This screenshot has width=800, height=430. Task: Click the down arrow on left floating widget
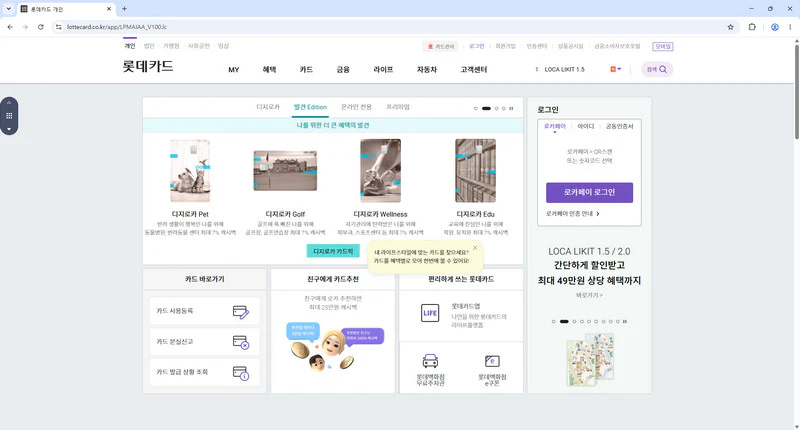9,129
